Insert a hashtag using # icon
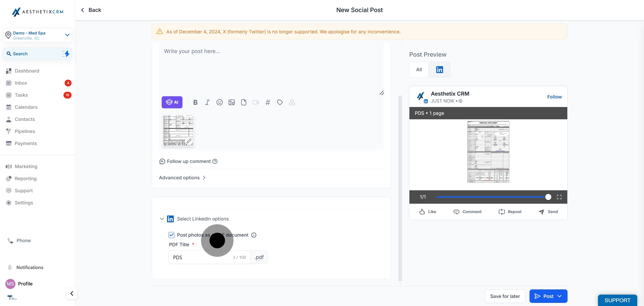 click(267, 102)
